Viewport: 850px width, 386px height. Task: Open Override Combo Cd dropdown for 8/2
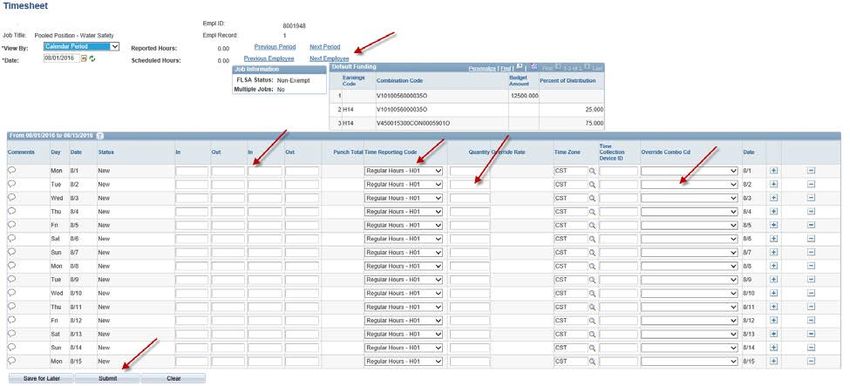click(x=690, y=184)
